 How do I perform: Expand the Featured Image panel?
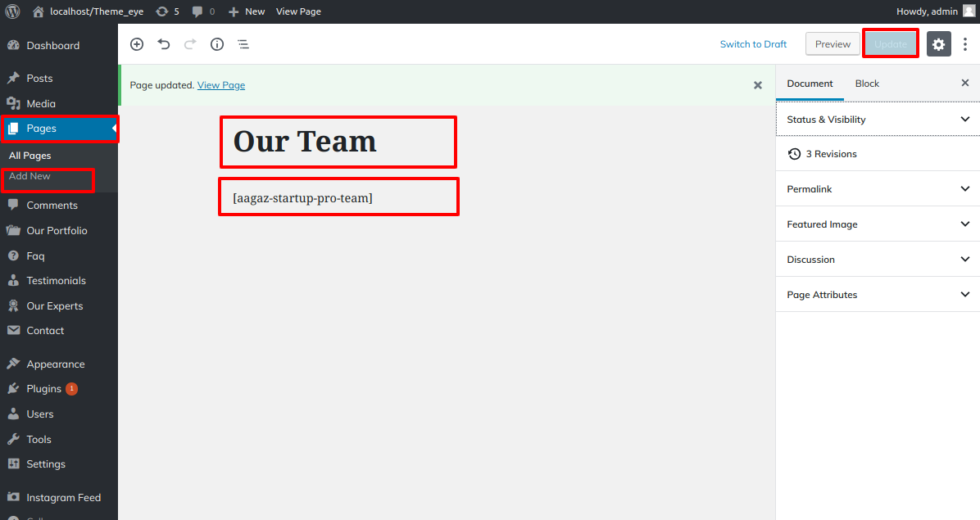point(877,224)
